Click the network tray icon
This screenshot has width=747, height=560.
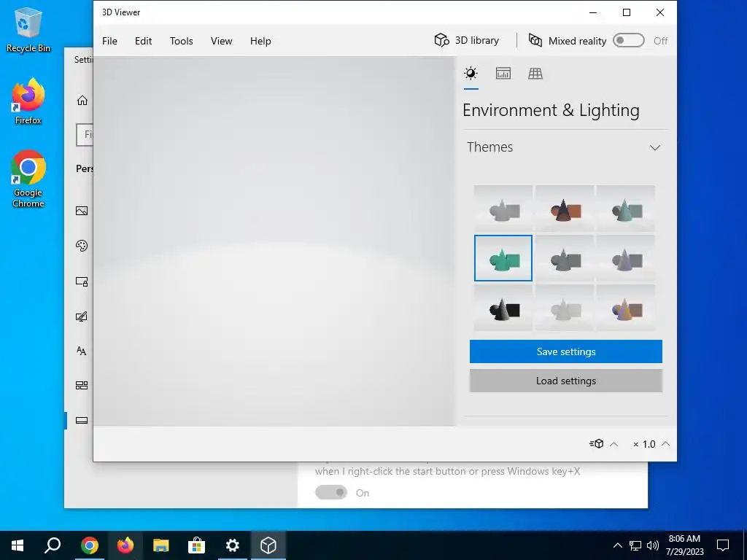(635, 545)
